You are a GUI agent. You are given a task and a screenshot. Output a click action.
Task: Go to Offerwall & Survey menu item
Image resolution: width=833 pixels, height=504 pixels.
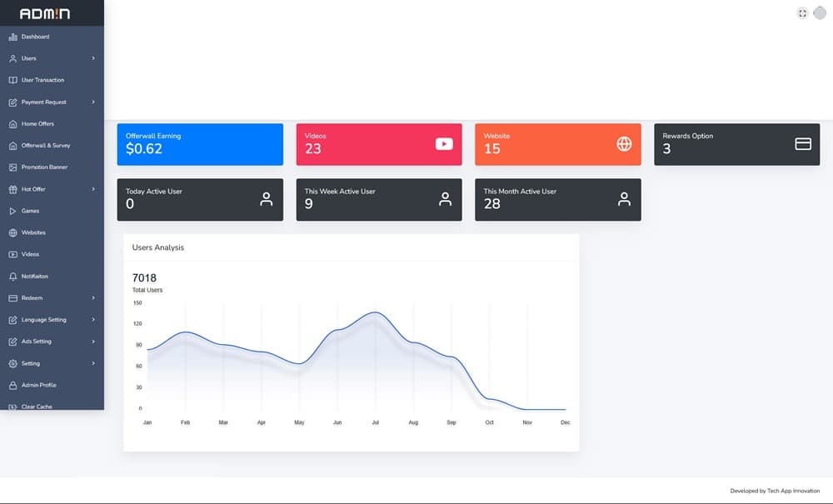click(46, 146)
